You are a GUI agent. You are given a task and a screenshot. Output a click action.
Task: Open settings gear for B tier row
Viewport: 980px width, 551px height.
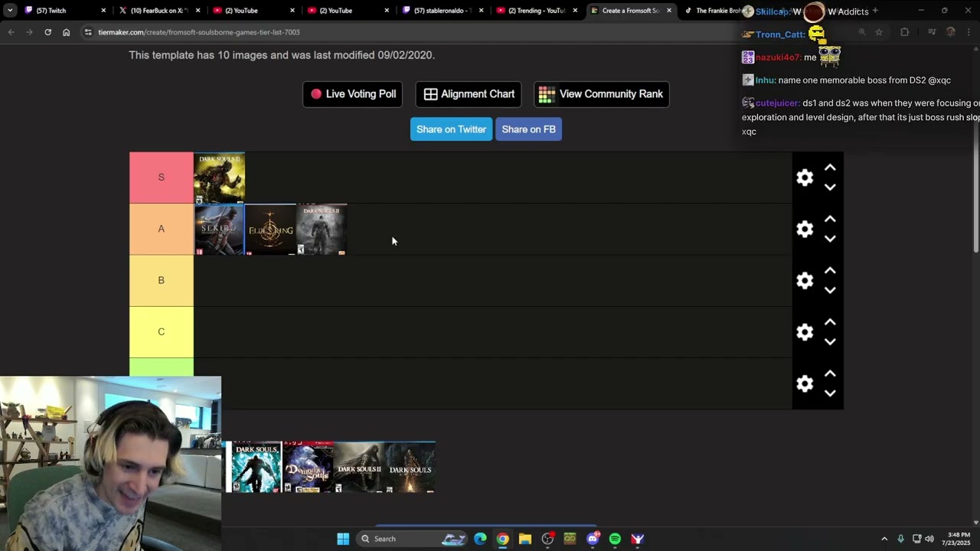tap(805, 280)
